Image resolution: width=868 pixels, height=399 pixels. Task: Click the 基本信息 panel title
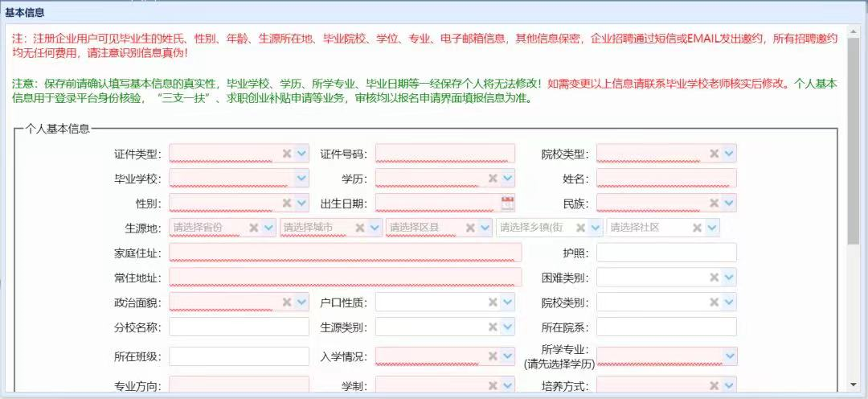(x=25, y=12)
